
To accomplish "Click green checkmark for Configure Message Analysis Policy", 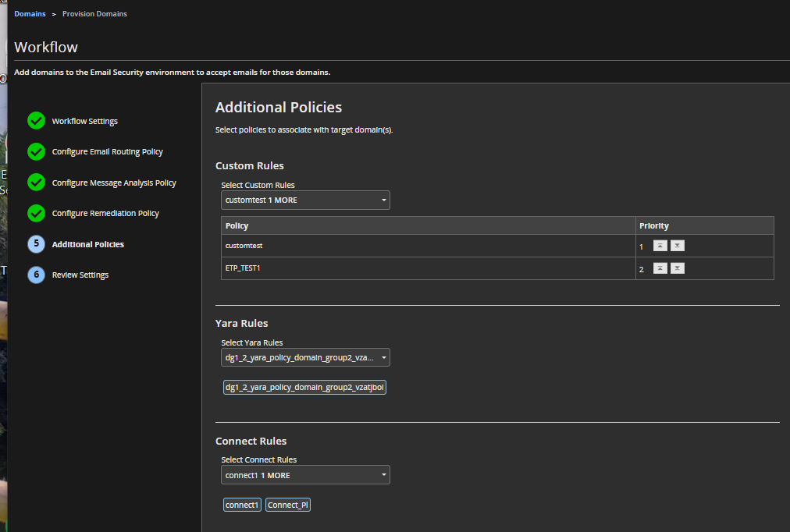I will click(x=36, y=183).
